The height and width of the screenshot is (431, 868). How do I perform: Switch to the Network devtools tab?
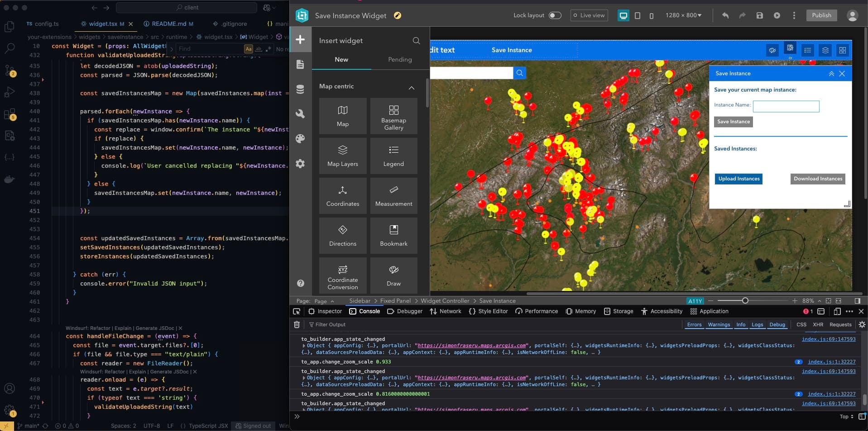click(x=446, y=311)
